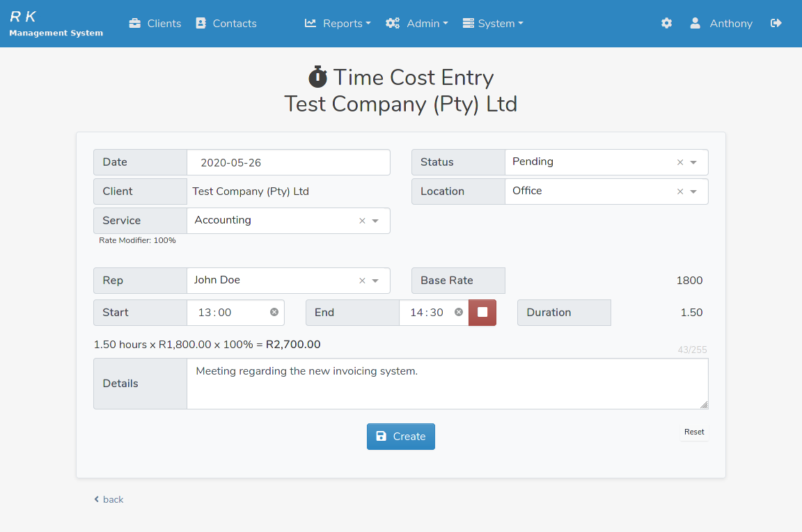Clear the End time value
Screen dimensions: 802x532
coord(459,313)
